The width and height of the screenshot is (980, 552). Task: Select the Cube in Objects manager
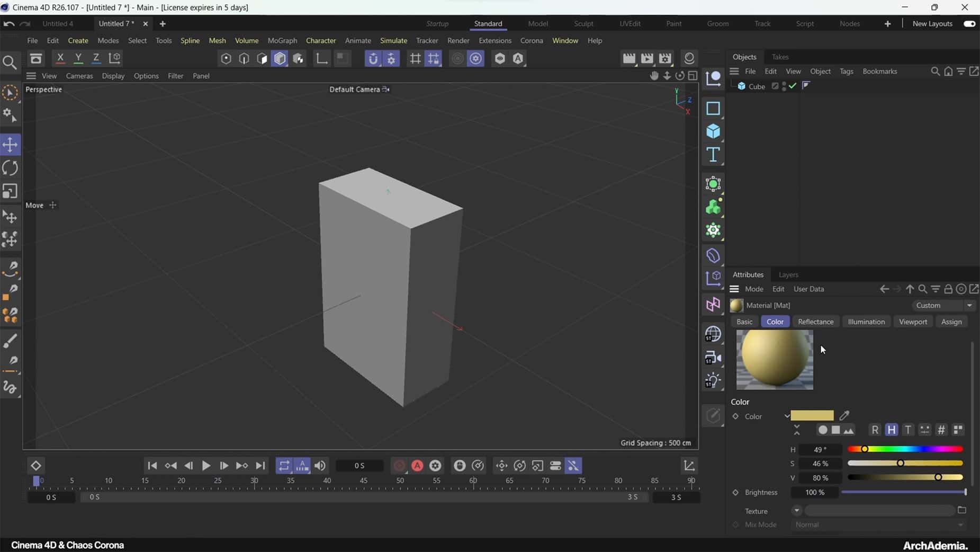coord(757,86)
